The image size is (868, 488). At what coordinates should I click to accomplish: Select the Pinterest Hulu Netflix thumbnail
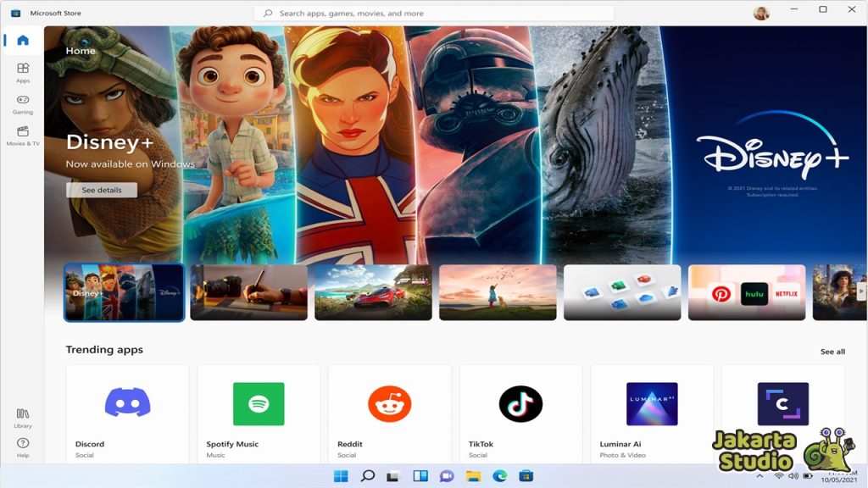tap(747, 292)
